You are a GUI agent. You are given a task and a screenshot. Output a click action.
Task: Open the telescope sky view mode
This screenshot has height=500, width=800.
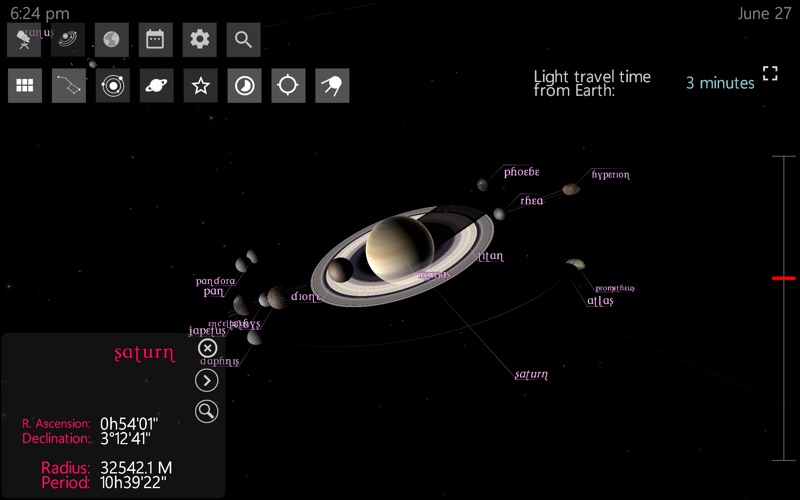point(24,40)
